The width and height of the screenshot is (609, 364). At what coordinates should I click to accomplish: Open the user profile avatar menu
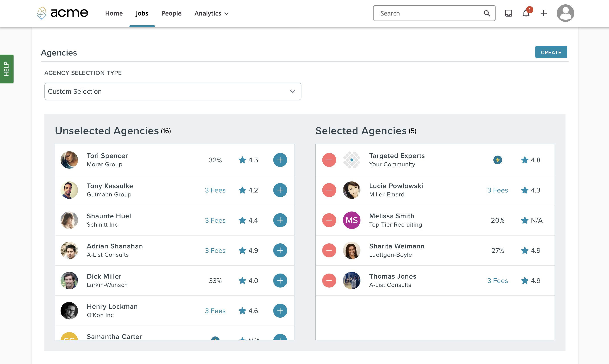click(565, 13)
